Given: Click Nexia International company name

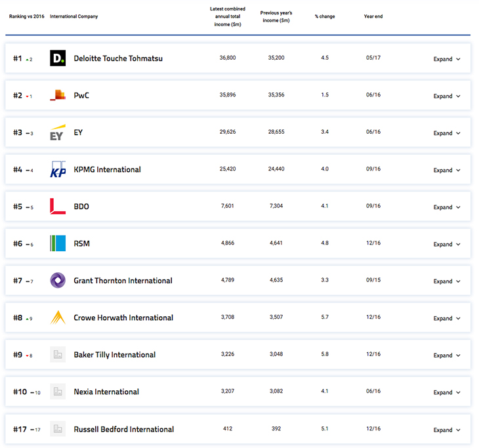Looking at the screenshot, I should click(106, 392).
